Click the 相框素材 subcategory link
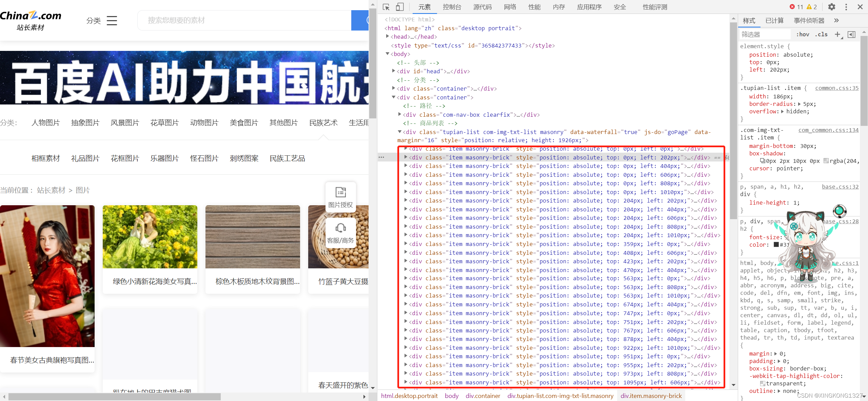Image resolution: width=868 pixels, height=401 pixels. (x=46, y=158)
